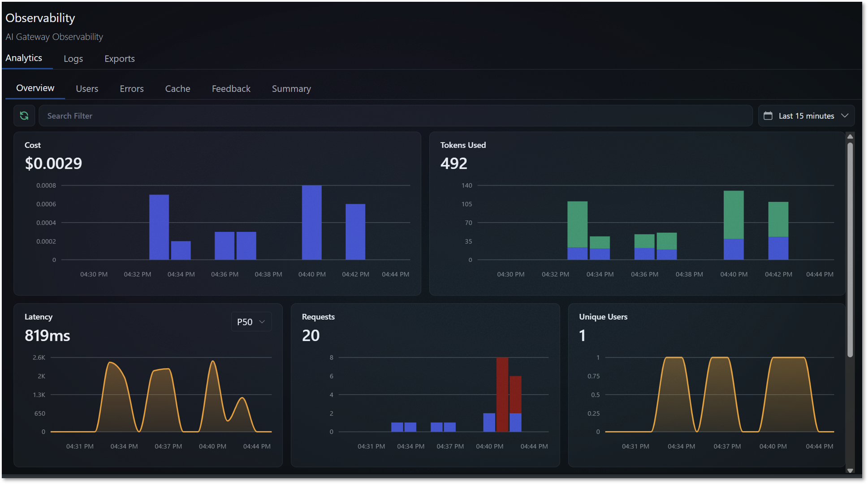View the Feedback sub-tab
868x484 pixels.
pyautogui.click(x=231, y=89)
